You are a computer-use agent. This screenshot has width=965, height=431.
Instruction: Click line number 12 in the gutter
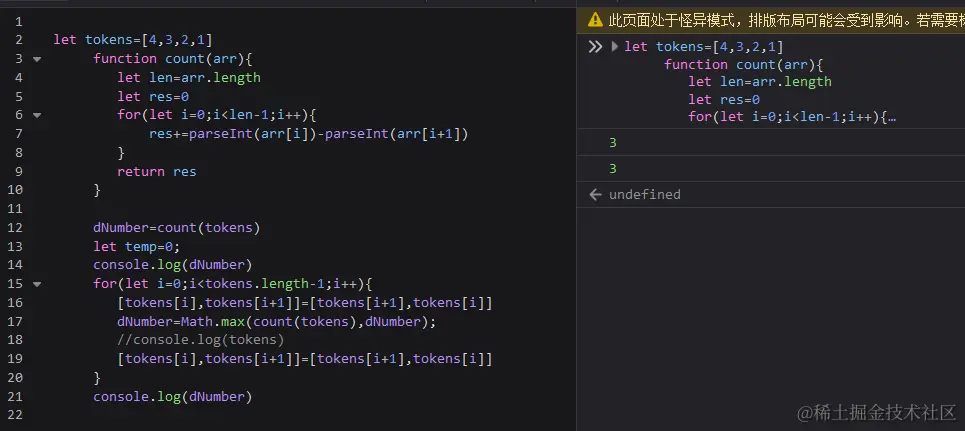pos(15,228)
